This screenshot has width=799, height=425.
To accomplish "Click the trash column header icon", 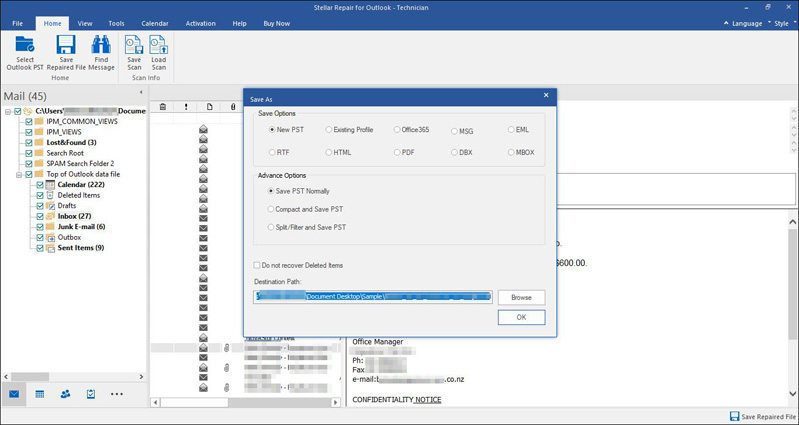I will [x=163, y=107].
